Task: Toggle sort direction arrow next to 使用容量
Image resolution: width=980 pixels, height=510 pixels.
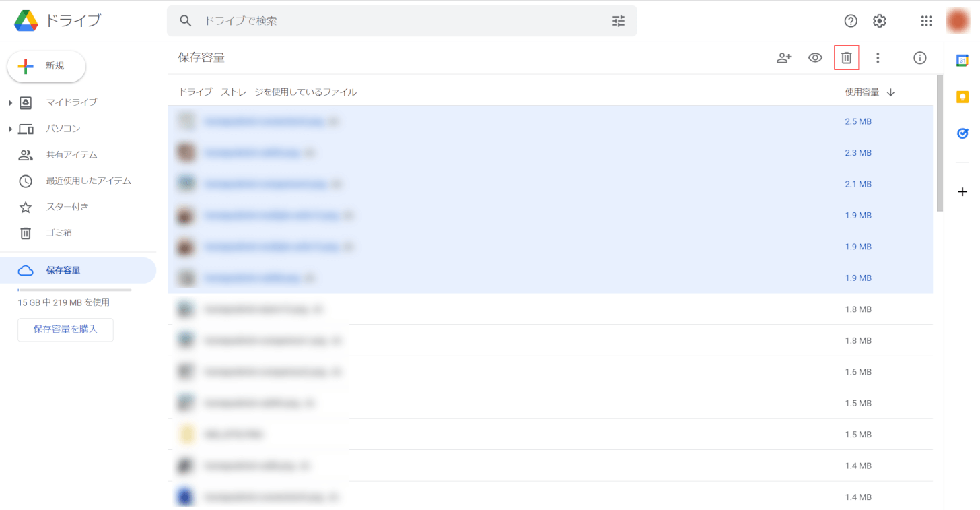Action: pos(890,92)
